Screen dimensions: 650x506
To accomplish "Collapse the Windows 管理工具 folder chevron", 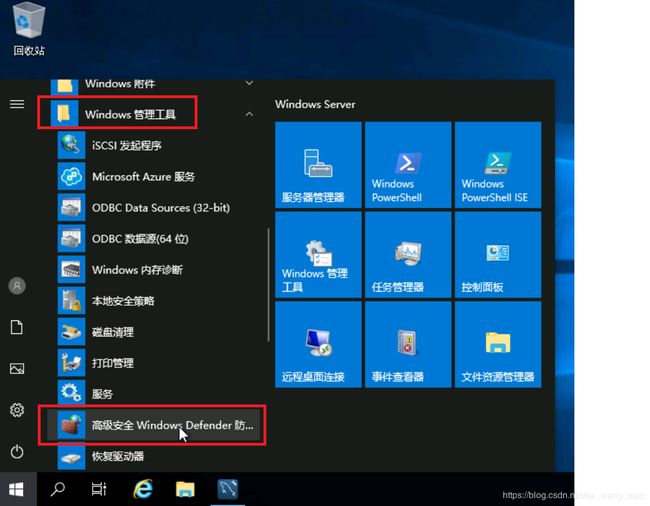I will click(249, 114).
